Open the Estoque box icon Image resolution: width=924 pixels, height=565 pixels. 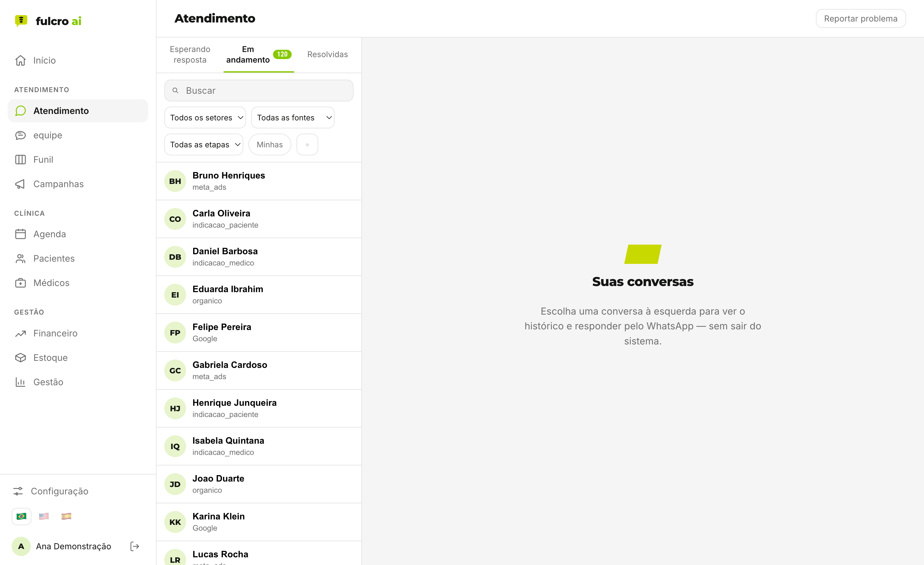[21, 358]
